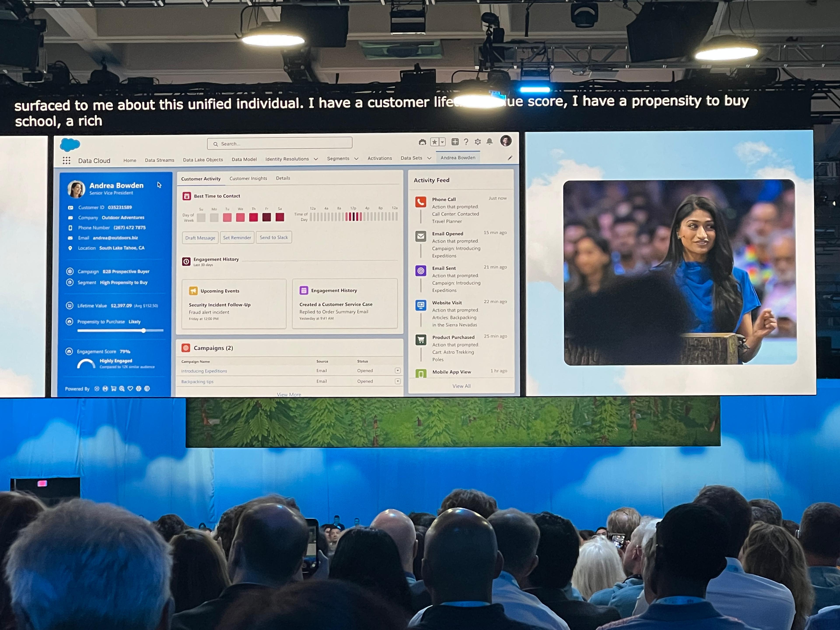Click the Mobile App View icon
This screenshot has width=840, height=630.
pyautogui.click(x=421, y=374)
